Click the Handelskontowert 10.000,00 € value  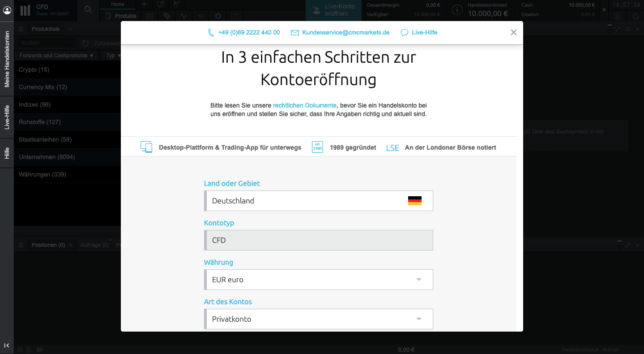(488, 13)
